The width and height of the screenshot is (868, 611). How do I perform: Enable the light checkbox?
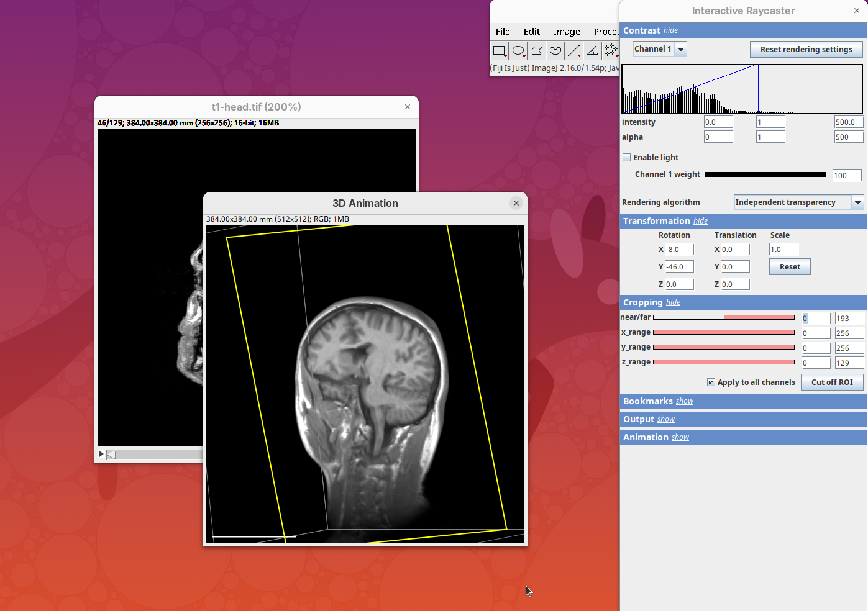627,158
